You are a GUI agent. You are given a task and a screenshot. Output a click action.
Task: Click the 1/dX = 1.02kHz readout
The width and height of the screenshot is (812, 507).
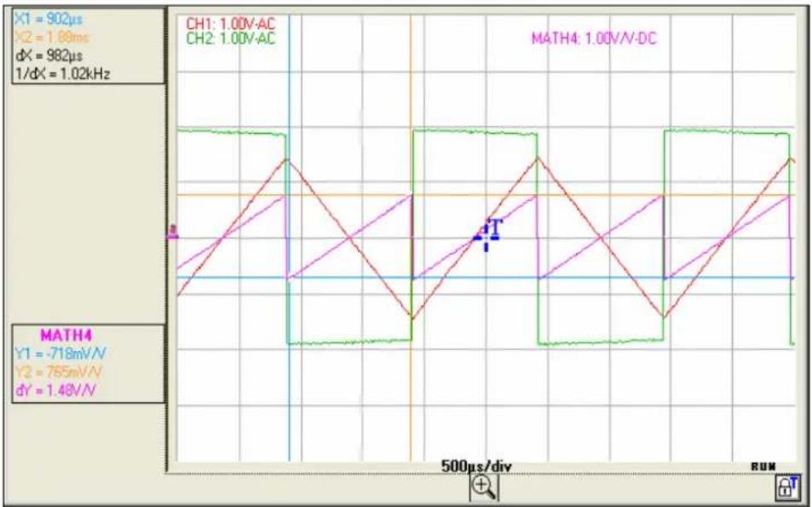[x=63, y=74]
